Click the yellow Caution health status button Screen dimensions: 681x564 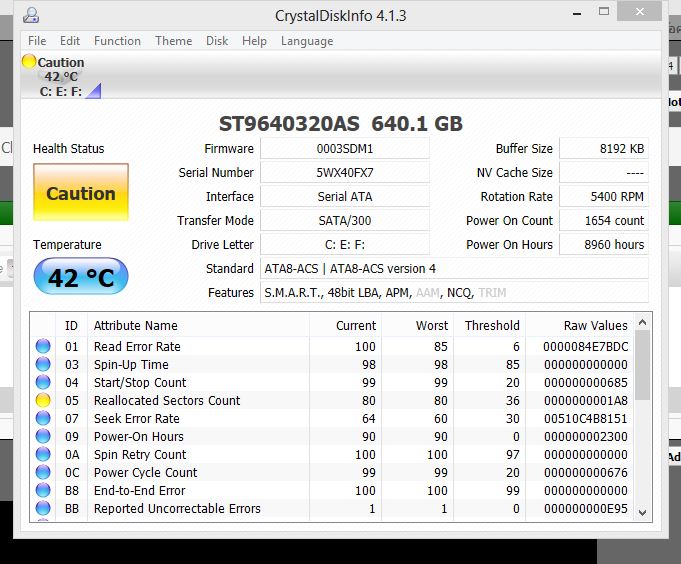coord(81,192)
